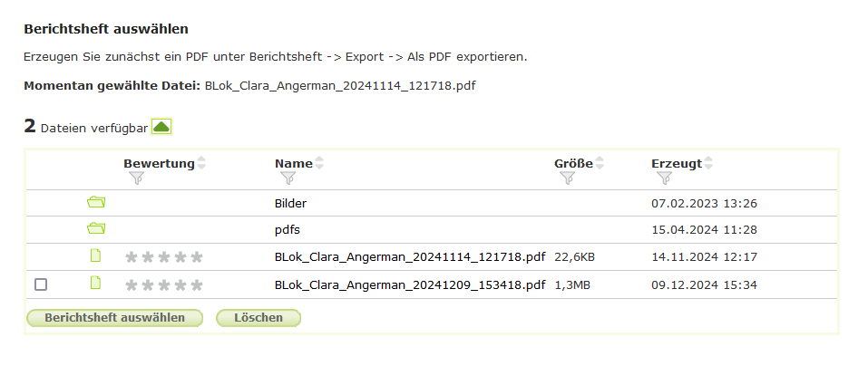
Task: Sort the table by Erzeugt arrows
Action: (x=708, y=163)
